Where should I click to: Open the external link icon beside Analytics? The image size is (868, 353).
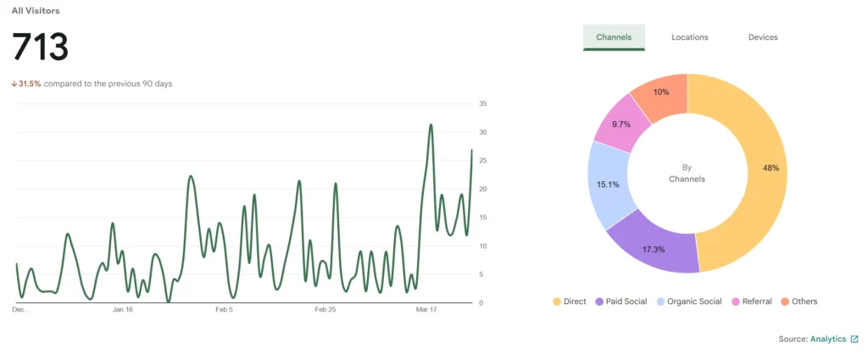point(854,339)
